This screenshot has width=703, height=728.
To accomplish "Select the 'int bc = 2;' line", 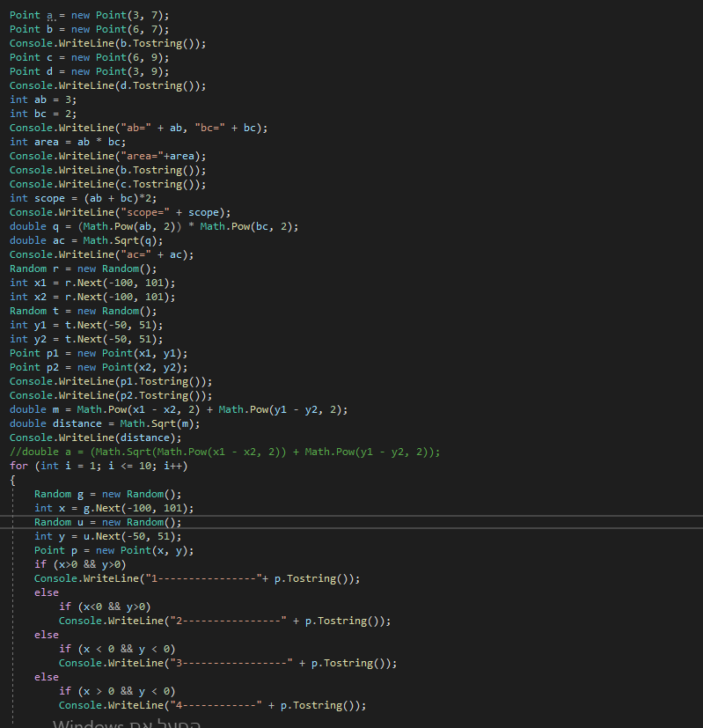I will [x=43, y=114].
